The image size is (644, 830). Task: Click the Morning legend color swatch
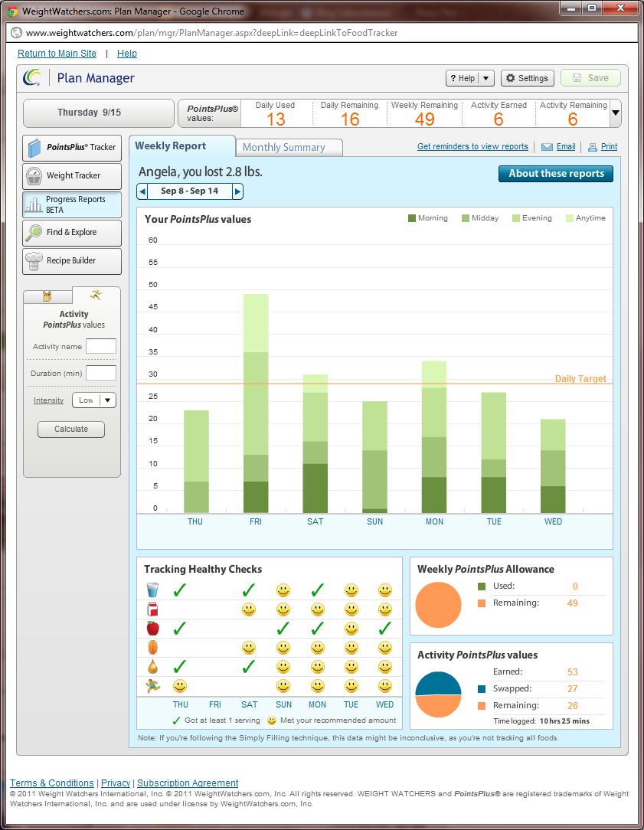point(411,219)
